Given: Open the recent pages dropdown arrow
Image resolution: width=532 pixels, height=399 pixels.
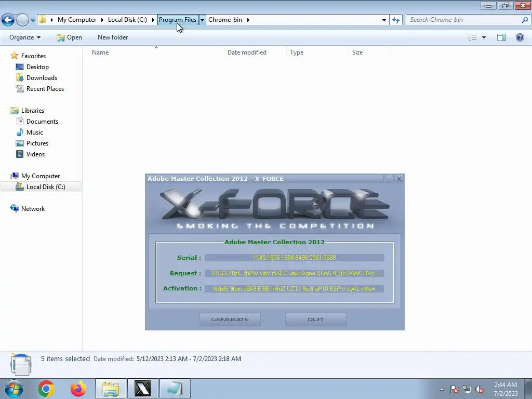Looking at the screenshot, I should pos(33,20).
